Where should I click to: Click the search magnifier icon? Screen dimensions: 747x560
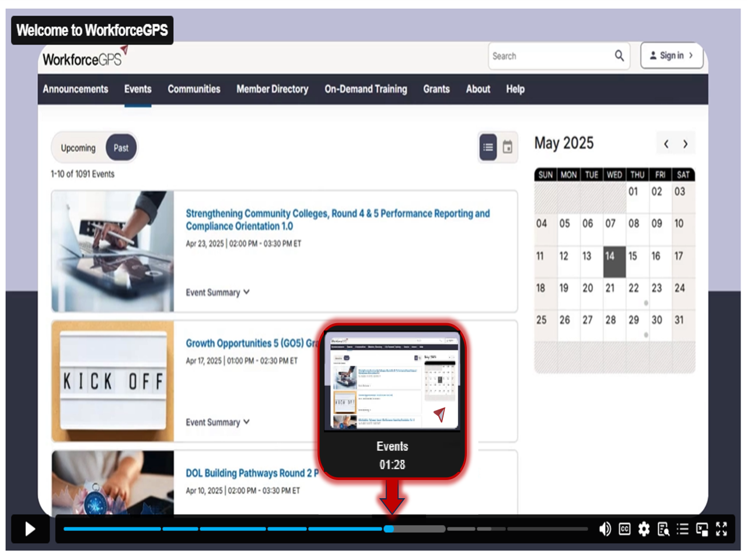[x=619, y=56]
